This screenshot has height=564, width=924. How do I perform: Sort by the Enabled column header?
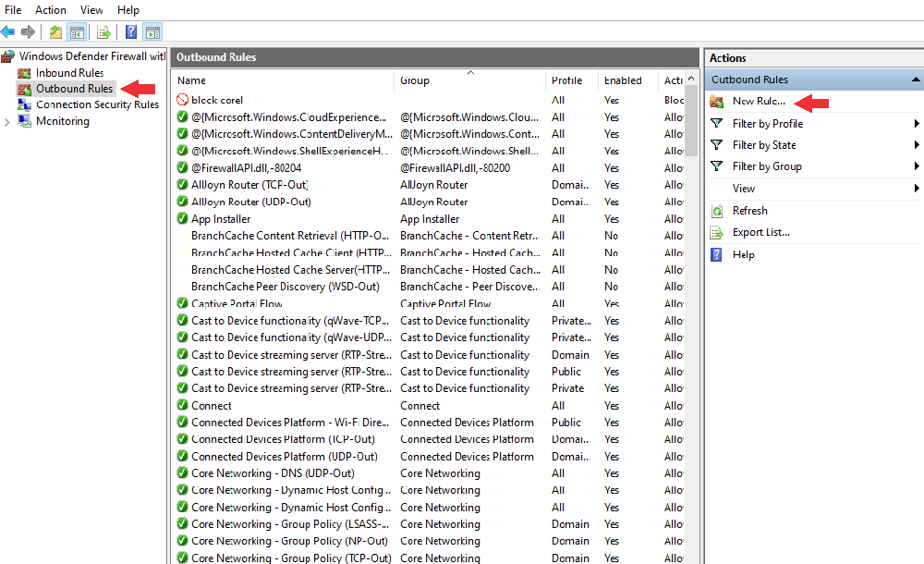click(x=627, y=80)
